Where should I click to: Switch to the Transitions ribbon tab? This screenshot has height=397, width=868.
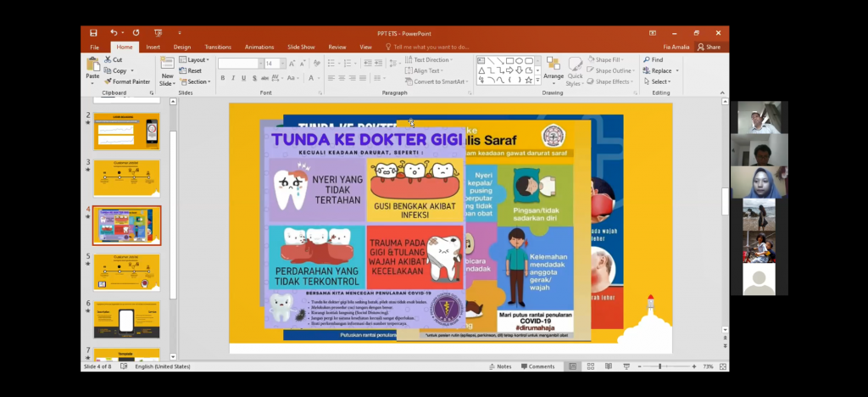coord(218,47)
